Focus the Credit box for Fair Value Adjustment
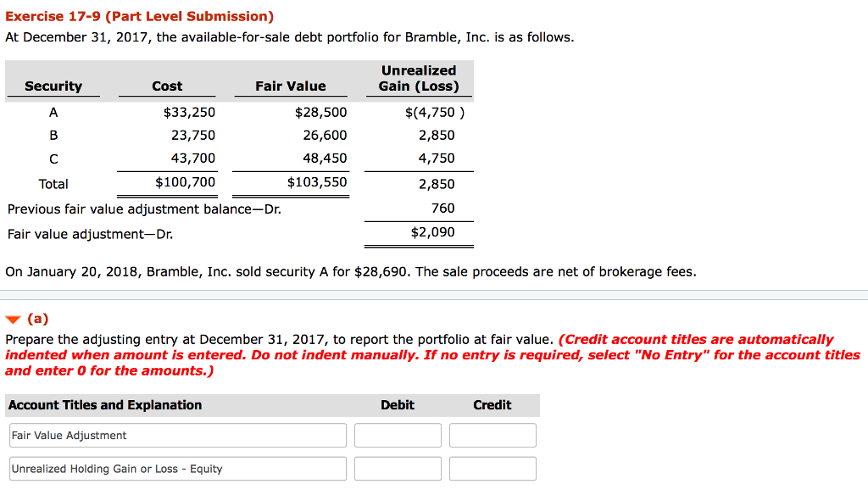The image size is (868, 495). coord(492,436)
